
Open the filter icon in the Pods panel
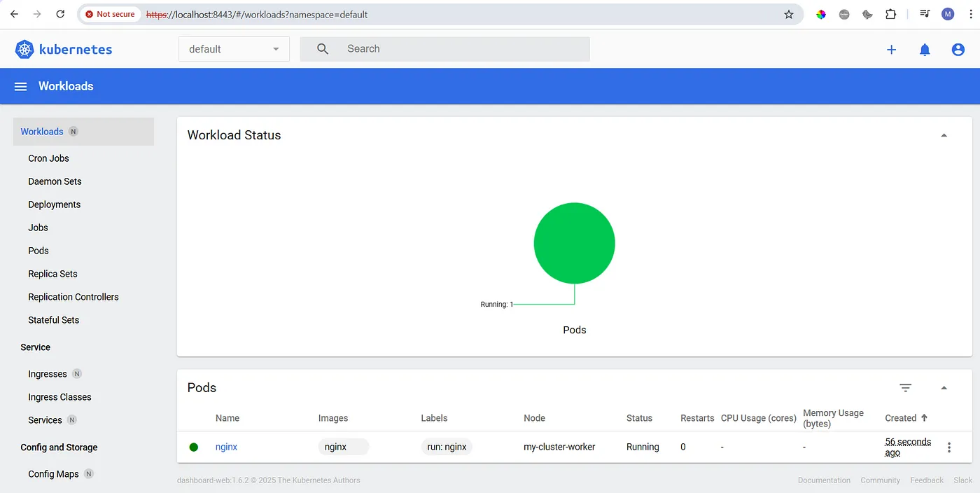[x=905, y=387]
